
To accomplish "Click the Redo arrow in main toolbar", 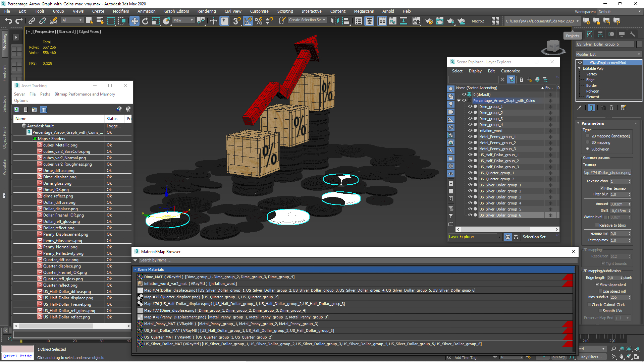I will [19, 21].
